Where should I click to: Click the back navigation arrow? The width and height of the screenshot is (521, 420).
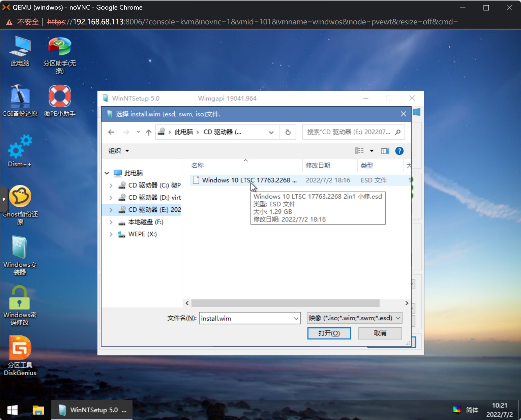pos(111,132)
